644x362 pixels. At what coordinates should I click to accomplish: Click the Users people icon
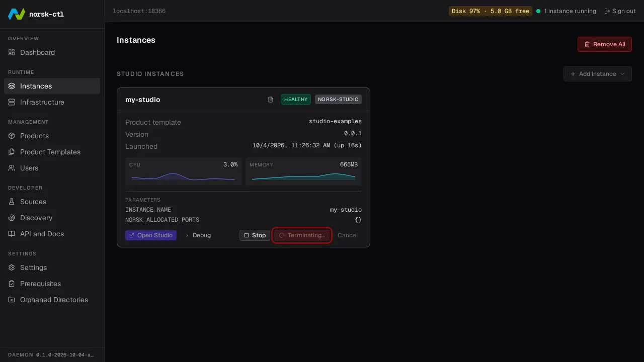click(x=12, y=168)
